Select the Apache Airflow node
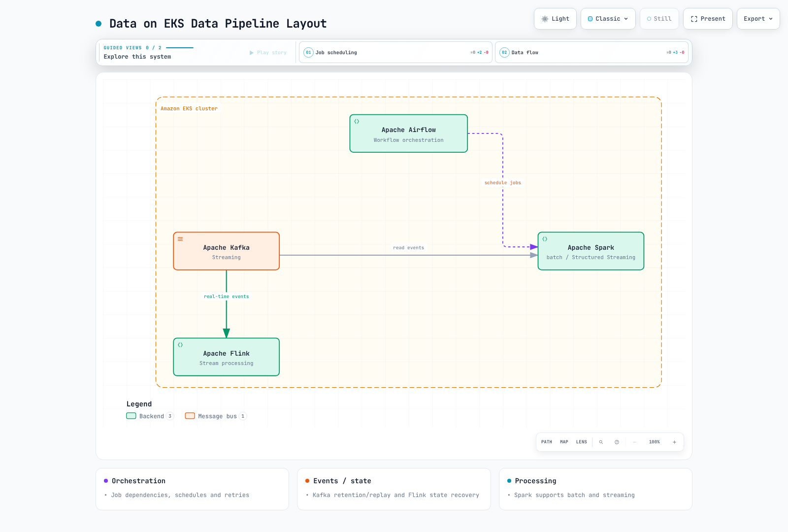Image resolution: width=788 pixels, height=532 pixels. 409,133
